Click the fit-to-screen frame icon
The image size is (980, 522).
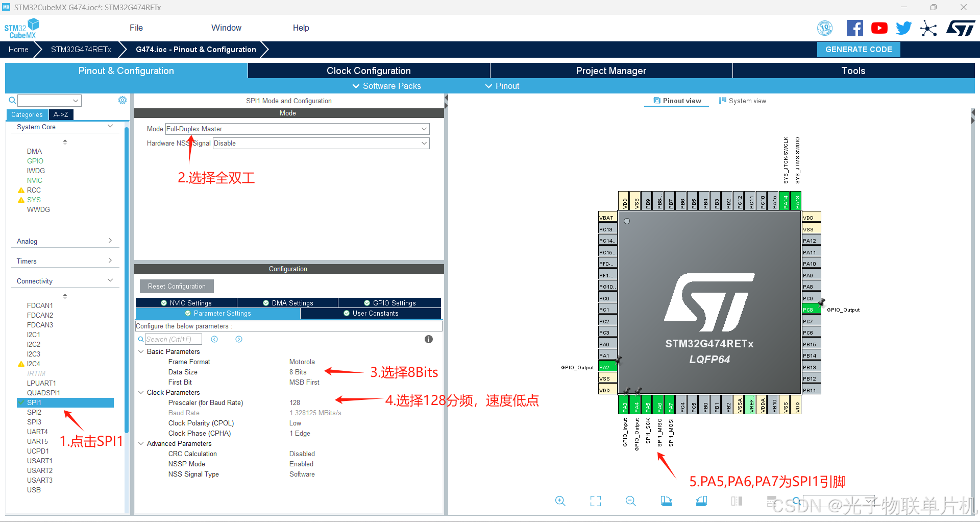coord(596,501)
